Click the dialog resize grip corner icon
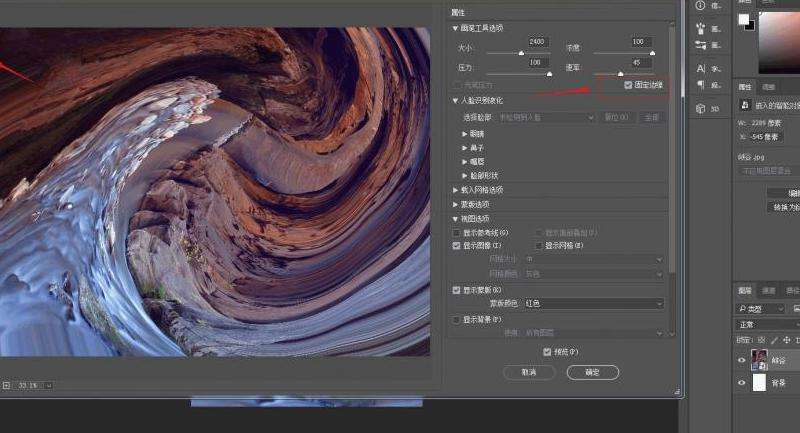 pos(677,392)
